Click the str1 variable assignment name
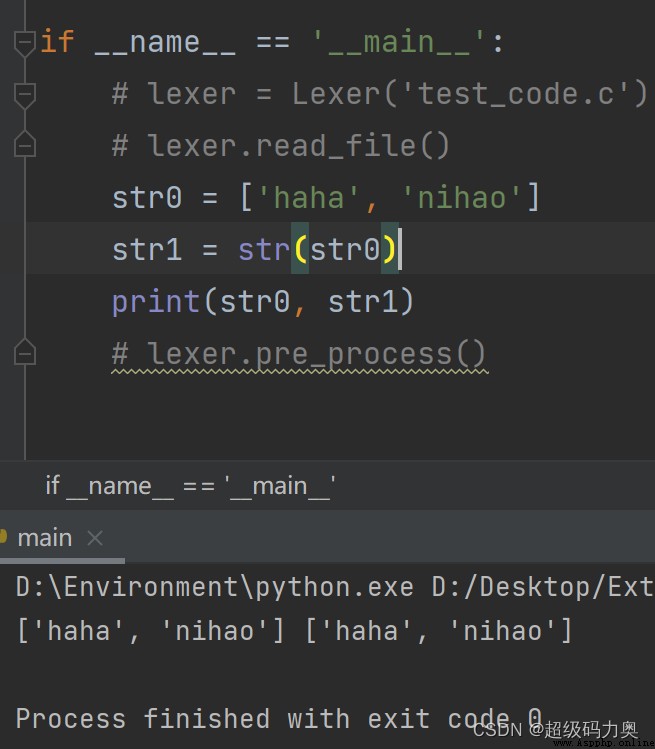 pyautogui.click(x=147, y=250)
